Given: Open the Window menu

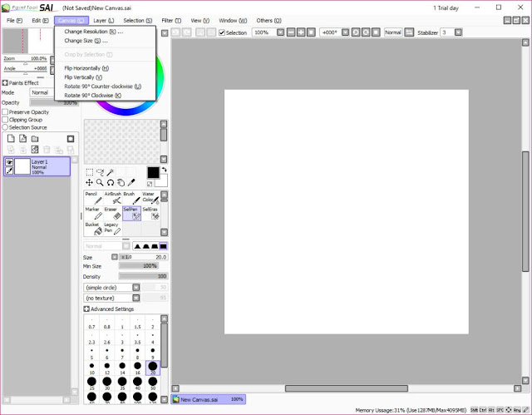Looking at the screenshot, I should point(233,21).
